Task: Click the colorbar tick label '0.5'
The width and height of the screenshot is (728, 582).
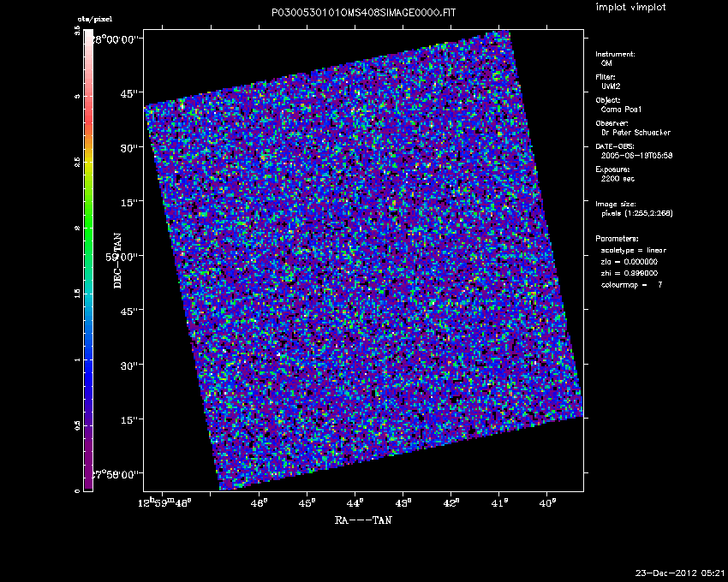Action: point(77,425)
